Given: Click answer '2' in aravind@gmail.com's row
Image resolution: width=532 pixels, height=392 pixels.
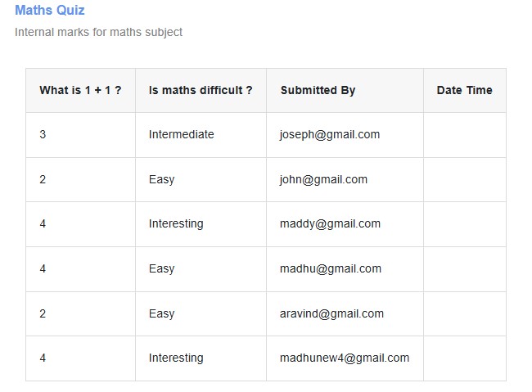Looking at the screenshot, I should (x=43, y=313).
